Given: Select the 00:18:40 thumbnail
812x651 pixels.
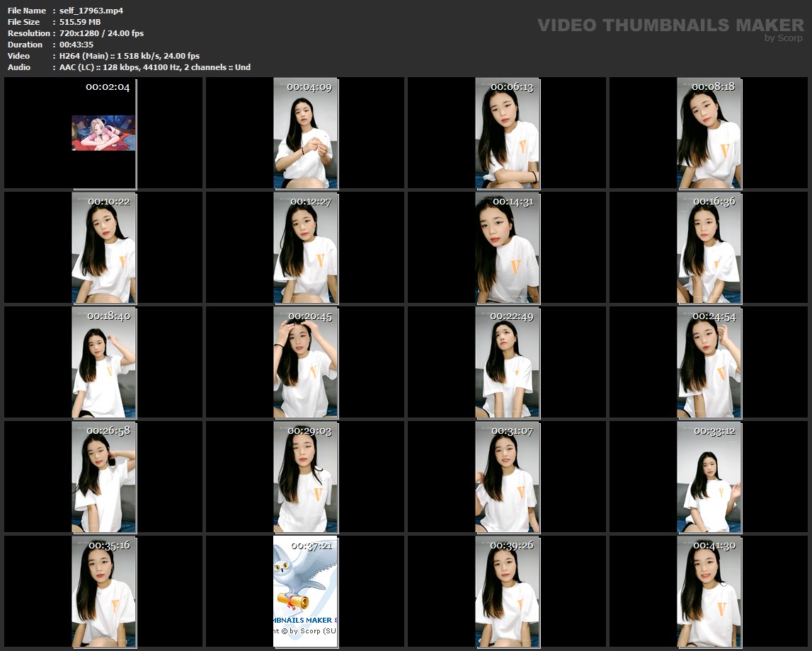Looking at the screenshot, I should click(104, 362).
